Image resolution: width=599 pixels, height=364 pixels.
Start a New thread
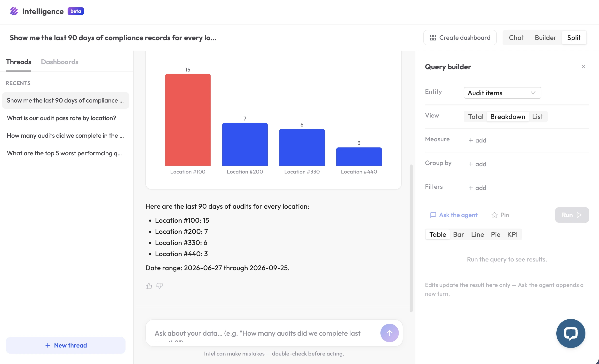pyautogui.click(x=66, y=345)
